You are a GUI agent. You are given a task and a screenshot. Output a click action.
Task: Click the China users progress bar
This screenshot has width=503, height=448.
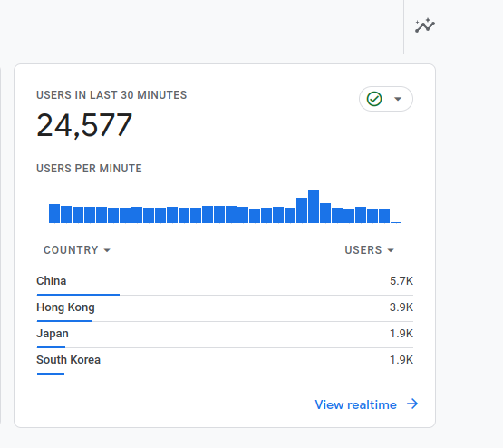point(78,294)
